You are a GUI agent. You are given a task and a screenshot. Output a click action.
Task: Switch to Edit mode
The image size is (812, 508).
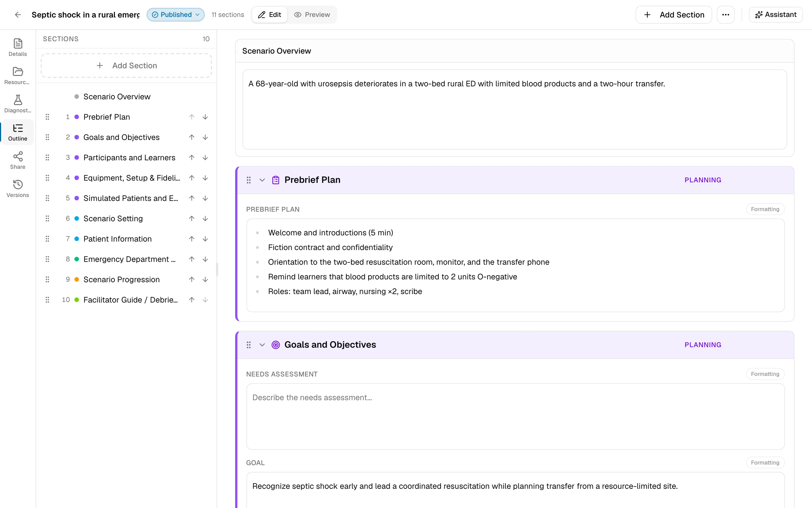[270, 14]
